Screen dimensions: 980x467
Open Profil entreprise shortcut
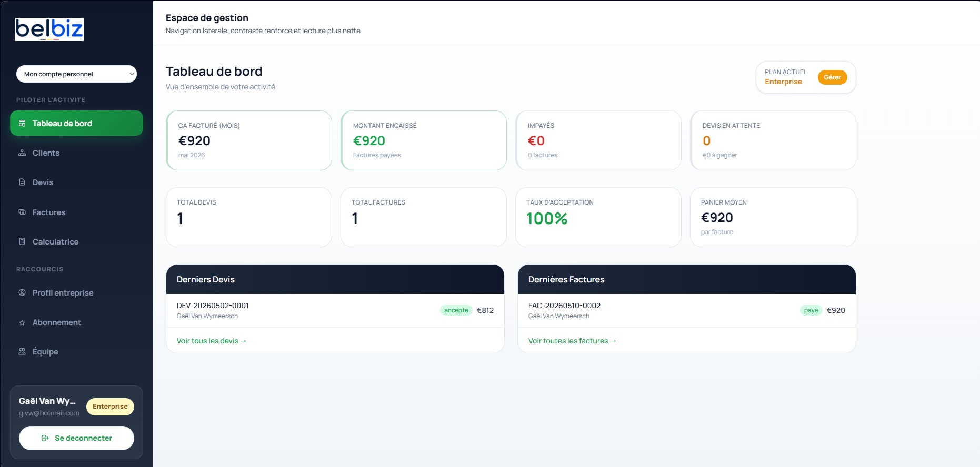[76, 293]
